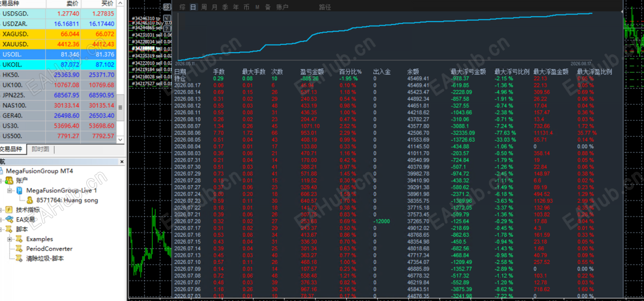The width and height of the screenshot is (644, 301).
Task: Close the navigator panel
Action: tap(121, 161)
